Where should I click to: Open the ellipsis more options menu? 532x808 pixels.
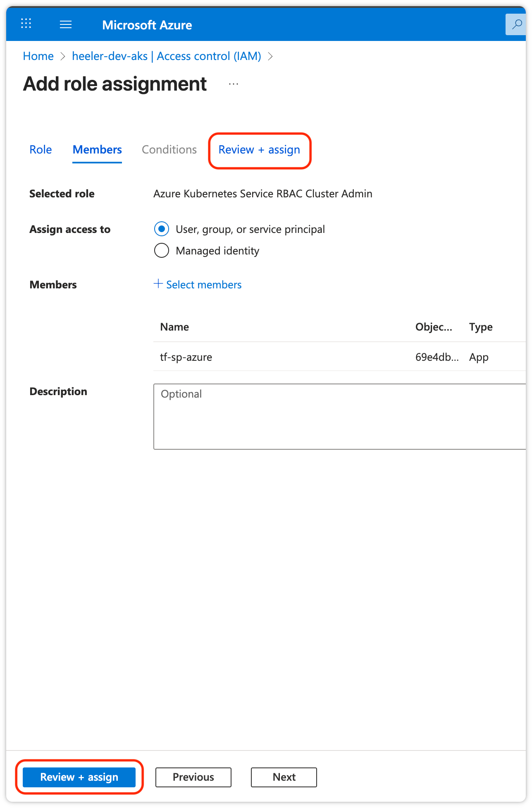pos(234,84)
